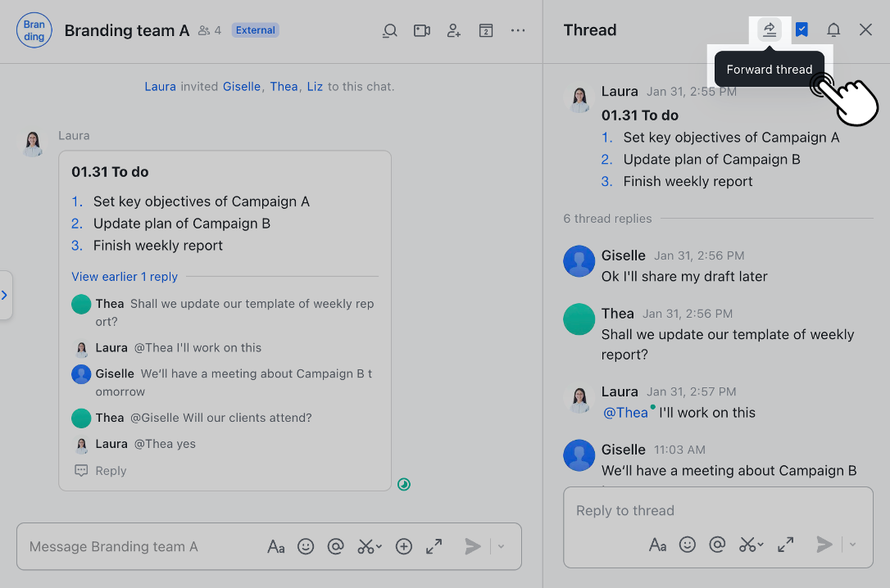Screen dimensions: 890x588
Task: Open the chat calendar icon showing 2
Action: pyautogui.click(x=485, y=30)
